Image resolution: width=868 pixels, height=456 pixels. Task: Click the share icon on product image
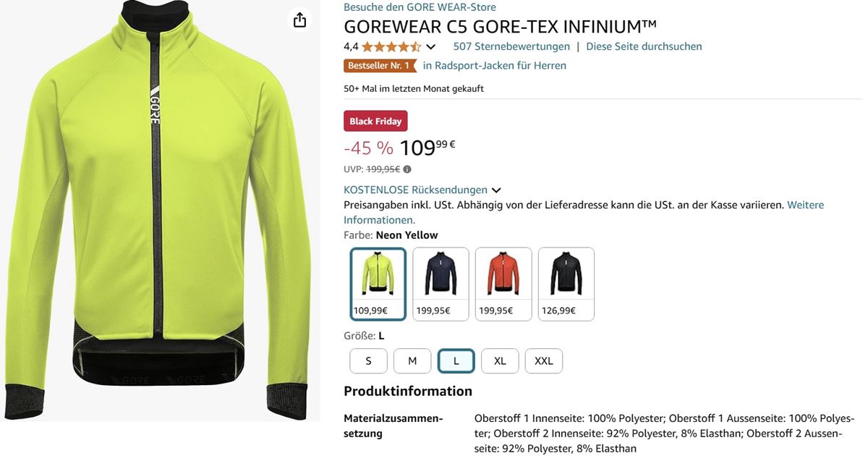299,20
